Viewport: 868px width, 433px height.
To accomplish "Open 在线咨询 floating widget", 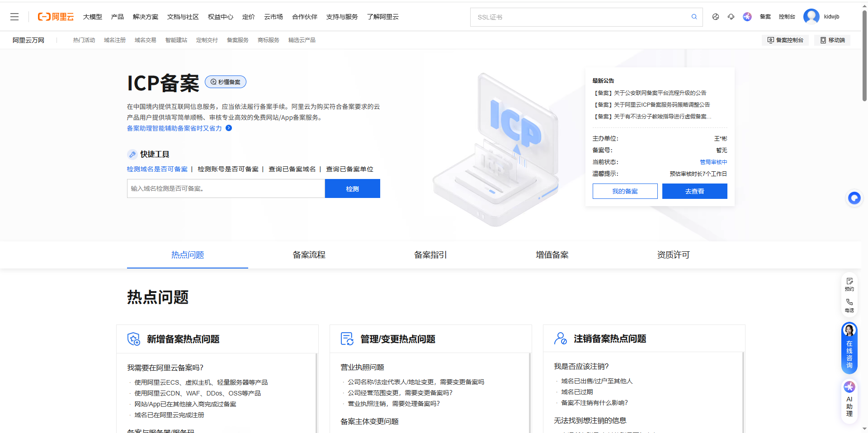I will [x=849, y=348].
